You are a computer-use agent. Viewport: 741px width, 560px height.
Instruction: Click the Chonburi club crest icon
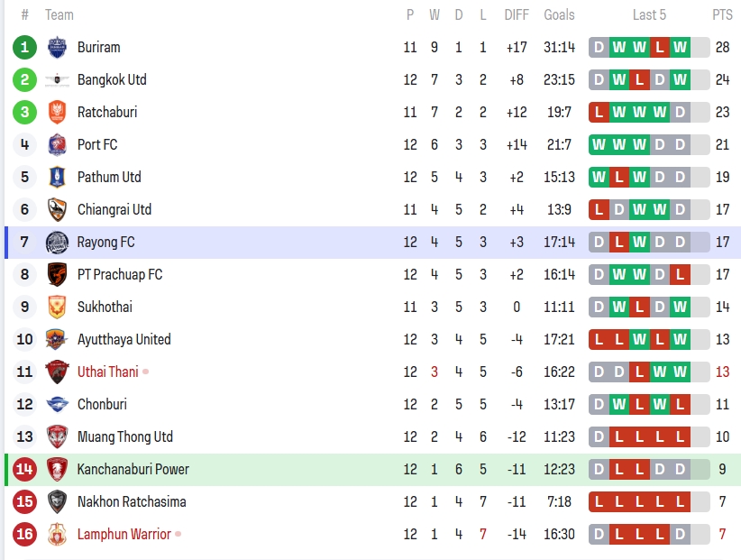coord(57,404)
